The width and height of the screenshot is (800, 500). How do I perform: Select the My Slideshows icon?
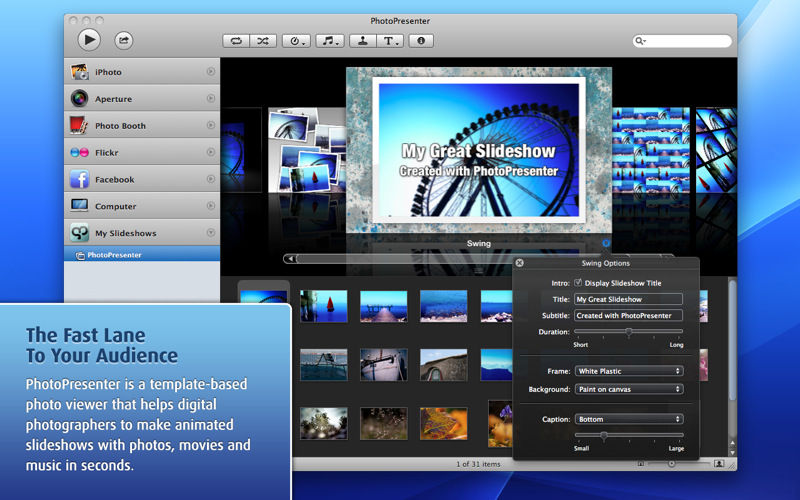(79, 233)
